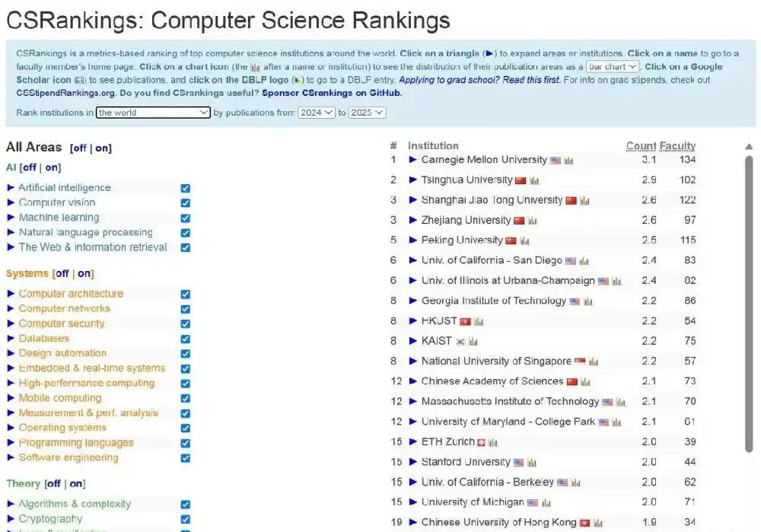This screenshot has height=532, width=761.
Task: Click the High-performance computing area name
Action: pos(87,383)
